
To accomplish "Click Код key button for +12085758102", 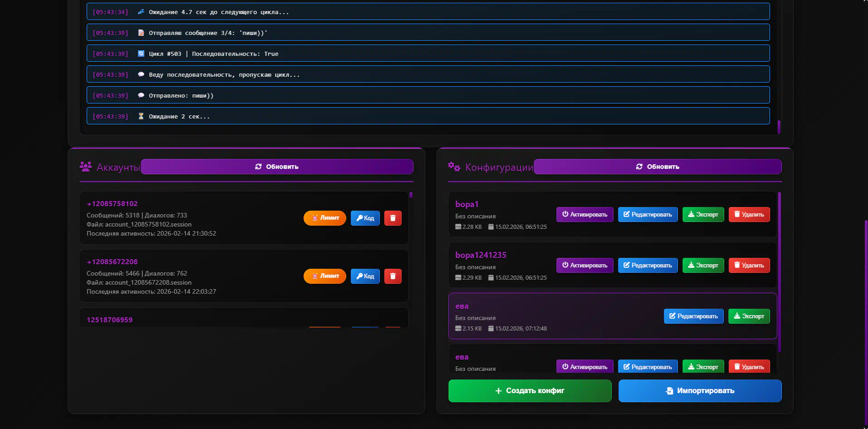I will pyautogui.click(x=365, y=218).
